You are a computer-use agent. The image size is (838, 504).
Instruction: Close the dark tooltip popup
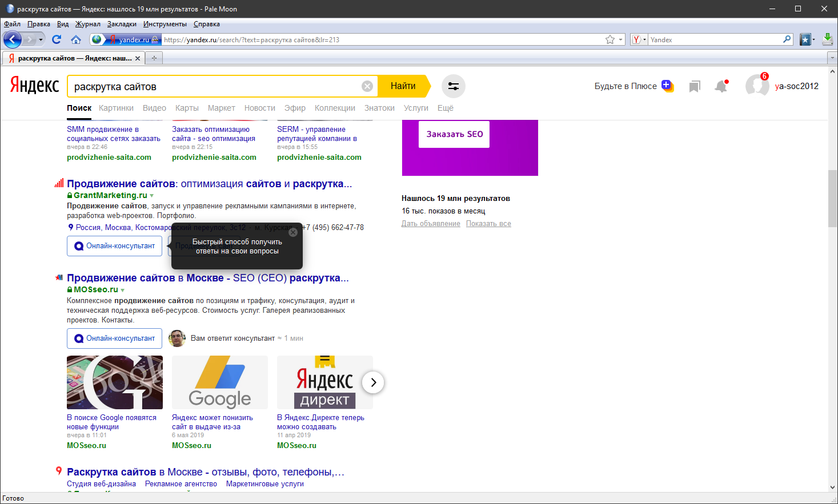[293, 232]
